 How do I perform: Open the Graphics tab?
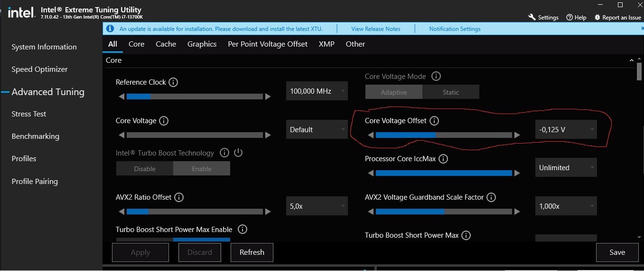pyautogui.click(x=202, y=44)
